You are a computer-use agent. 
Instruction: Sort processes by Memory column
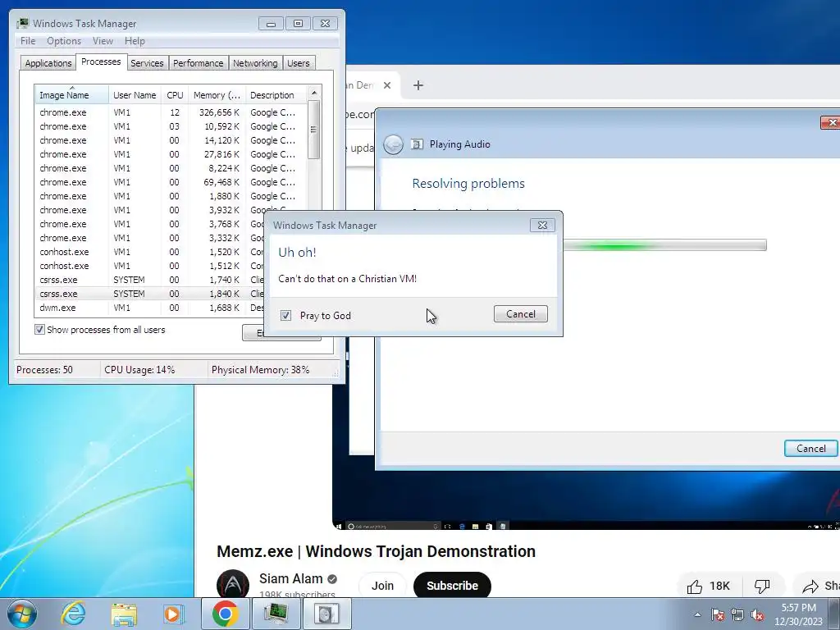pos(217,95)
